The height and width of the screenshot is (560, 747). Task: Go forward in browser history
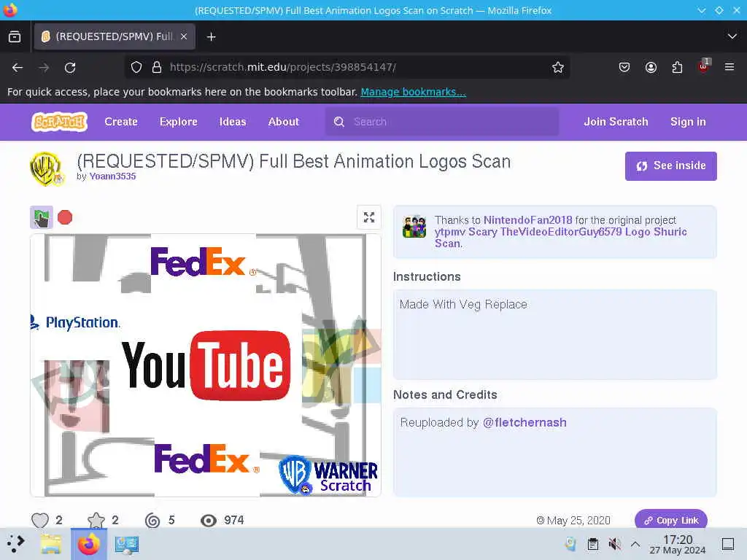point(44,68)
